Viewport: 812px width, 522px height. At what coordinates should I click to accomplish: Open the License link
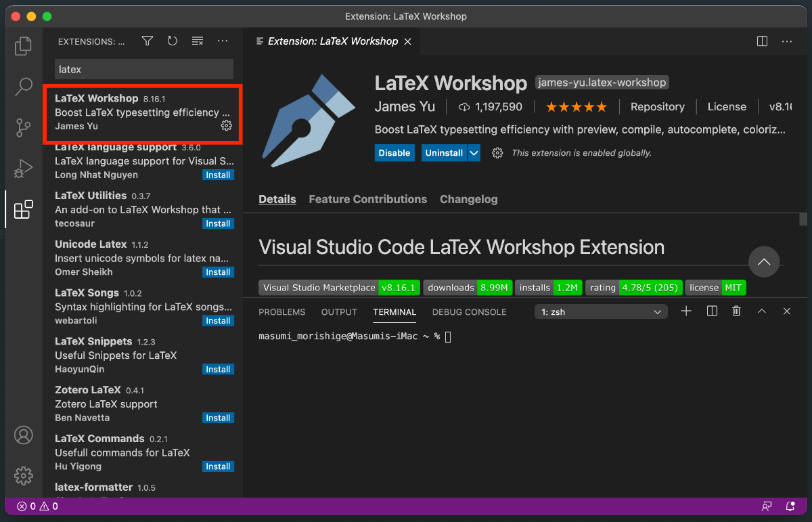(x=727, y=107)
